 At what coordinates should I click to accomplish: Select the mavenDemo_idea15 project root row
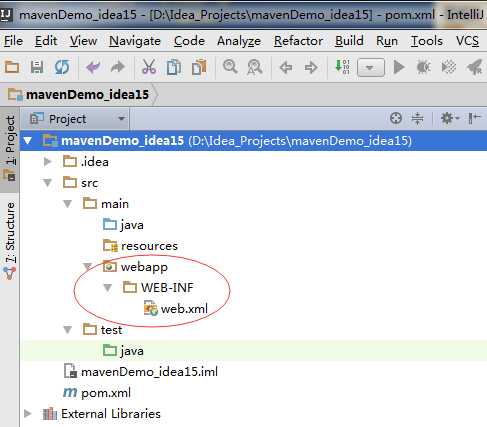253,141
